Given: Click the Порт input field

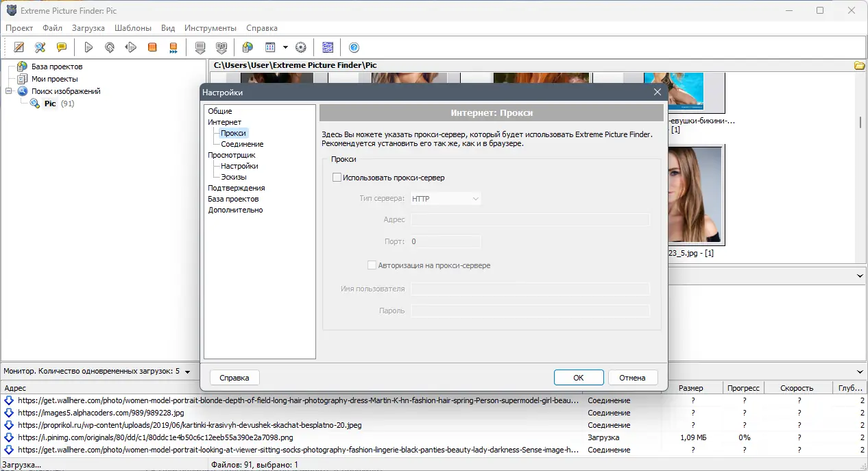Looking at the screenshot, I should [446, 241].
